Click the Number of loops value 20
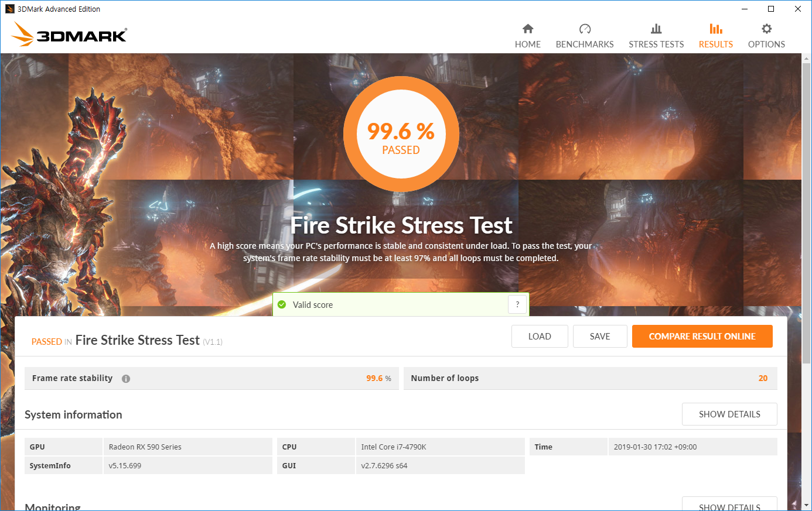 pyautogui.click(x=763, y=378)
